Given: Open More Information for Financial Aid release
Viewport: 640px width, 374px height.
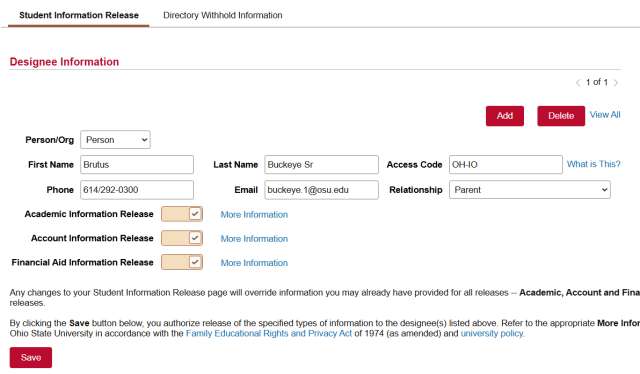Looking at the screenshot, I should 254,263.
